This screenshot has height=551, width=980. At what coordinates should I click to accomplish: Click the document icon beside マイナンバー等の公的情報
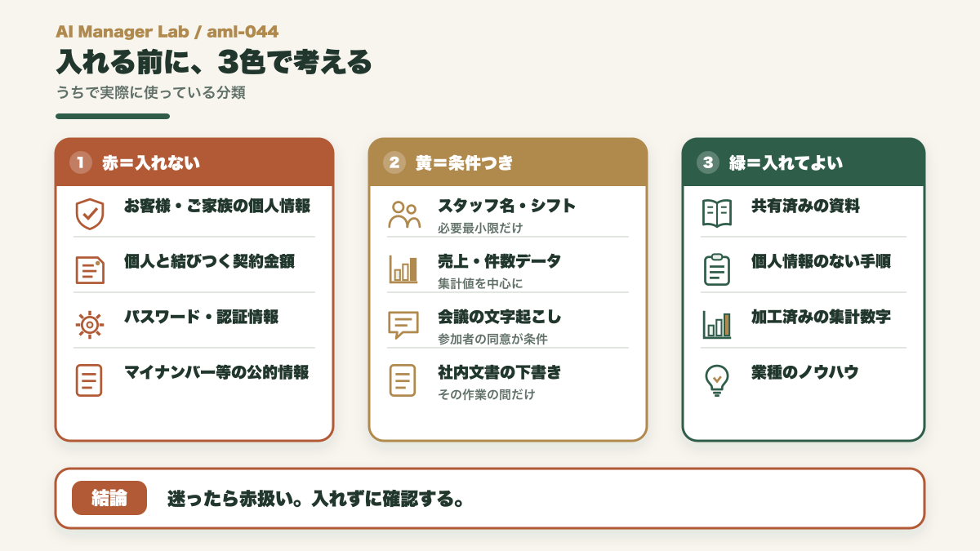point(89,380)
